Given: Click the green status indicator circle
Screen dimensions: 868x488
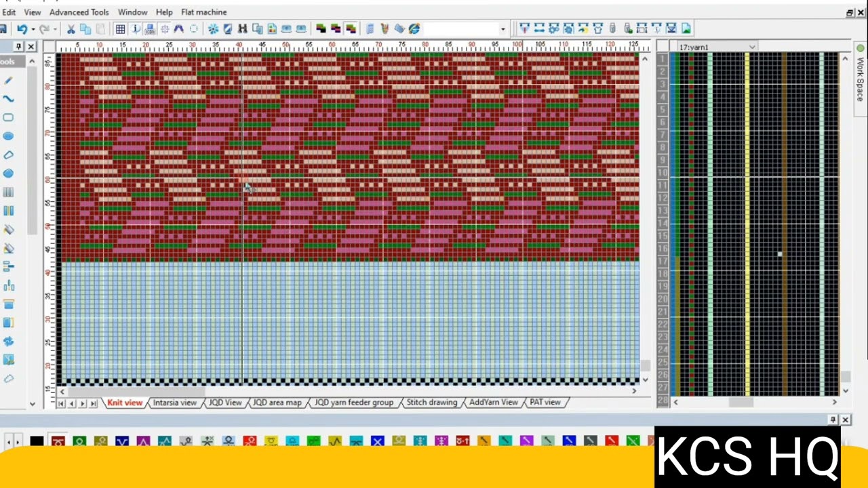Looking at the screenshot, I should [x=860, y=48].
